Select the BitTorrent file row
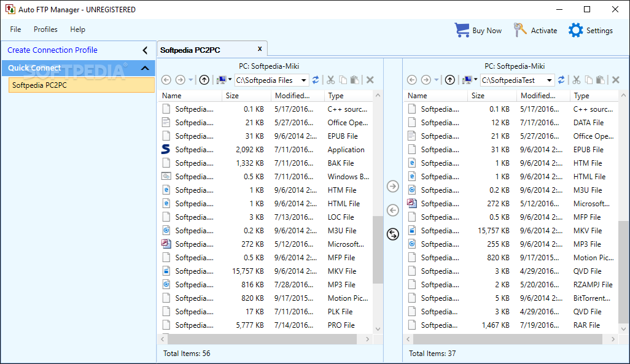This screenshot has width=630, height=364. [512, 298]
